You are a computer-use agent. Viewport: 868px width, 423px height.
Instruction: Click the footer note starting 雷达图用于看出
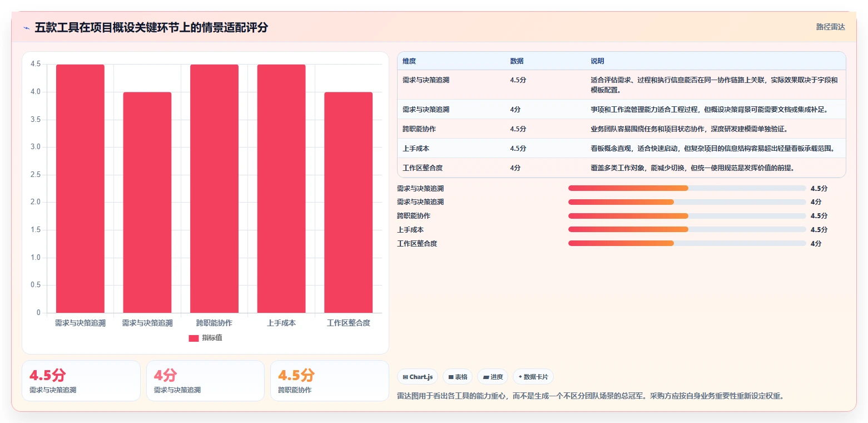(590, 396)
